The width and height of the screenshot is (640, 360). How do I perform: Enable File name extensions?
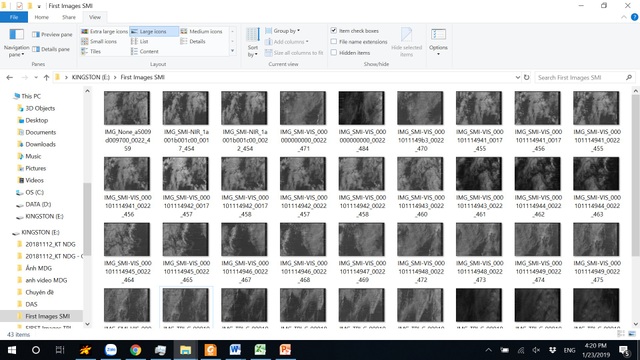click(334, 42)
